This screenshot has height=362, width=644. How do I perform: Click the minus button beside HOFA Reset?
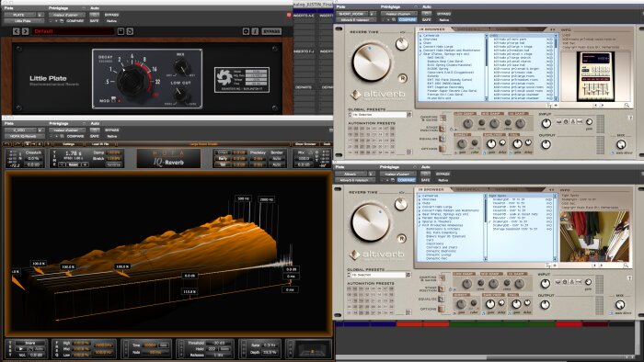click(61, 164)
